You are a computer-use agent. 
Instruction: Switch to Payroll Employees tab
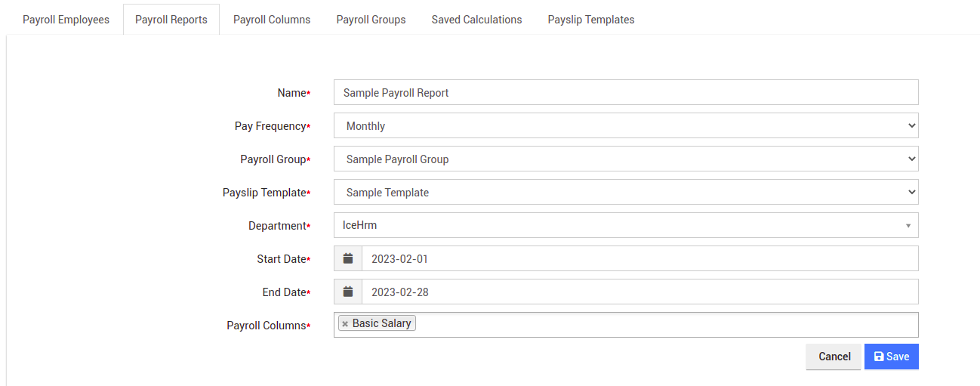point(66,20)
